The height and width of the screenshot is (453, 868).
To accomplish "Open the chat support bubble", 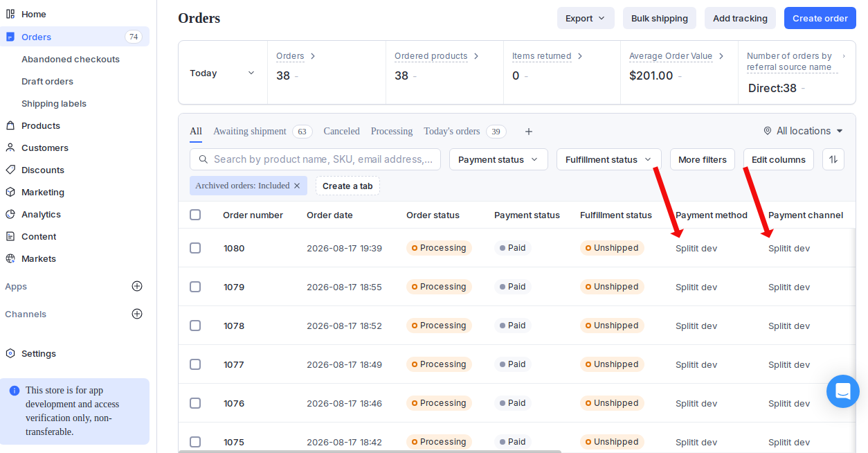I will click(x=843, y=391).
